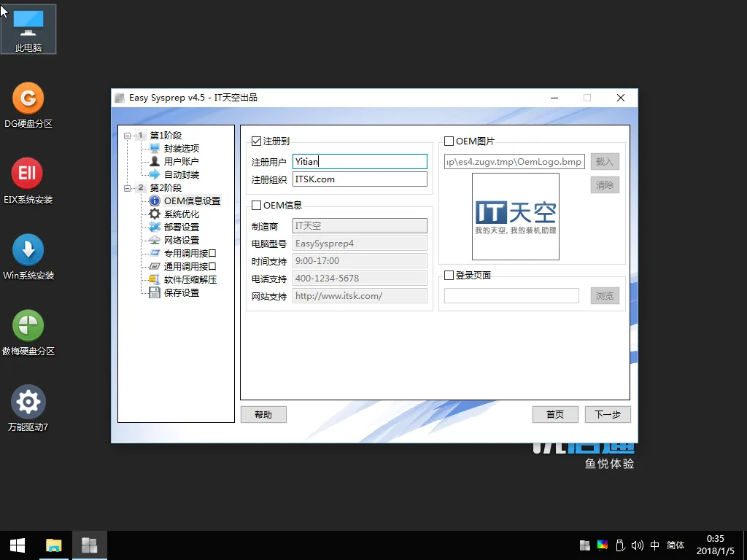Enable the OEM图片 checkbox
The image size is (747, 560).
click(x=449, y=141)
